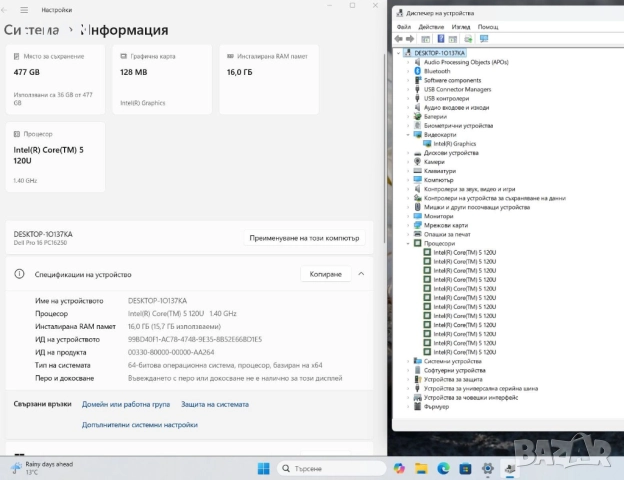The width and height of the screenshot is (624, 480).
Task: Open Windows Start button on taskbar
Action: tap(263, 468)
